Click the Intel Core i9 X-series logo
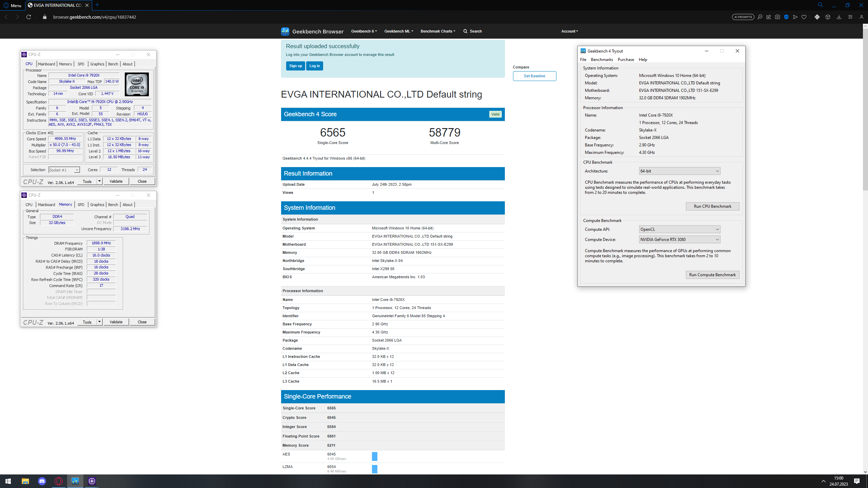 click(137, 84)
